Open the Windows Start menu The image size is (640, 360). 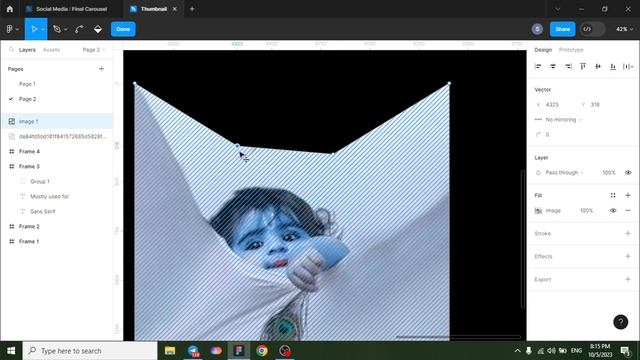[x=11, y=351]
